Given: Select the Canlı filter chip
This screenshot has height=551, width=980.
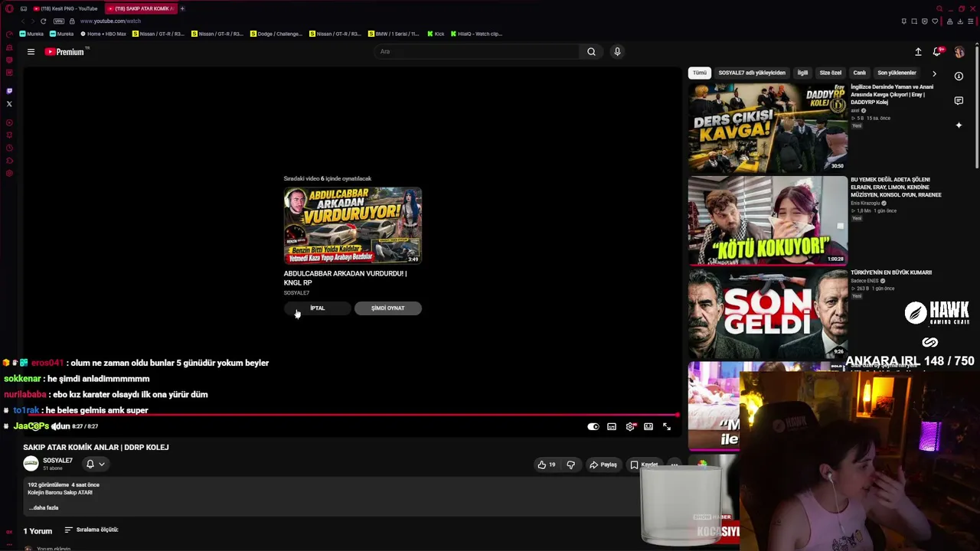Looking at the screenshot, I should tap(860, 73).
